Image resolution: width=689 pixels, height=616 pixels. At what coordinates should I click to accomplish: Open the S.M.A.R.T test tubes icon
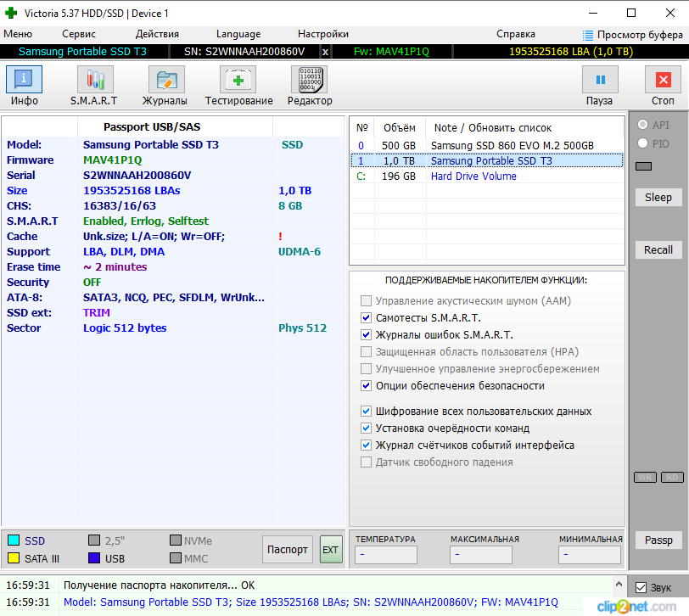coord(95,80)
